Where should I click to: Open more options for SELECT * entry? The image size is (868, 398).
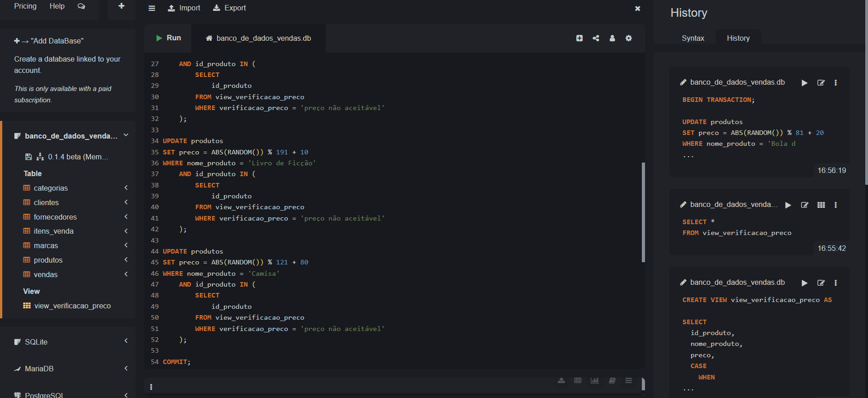(x=835, y=205)
